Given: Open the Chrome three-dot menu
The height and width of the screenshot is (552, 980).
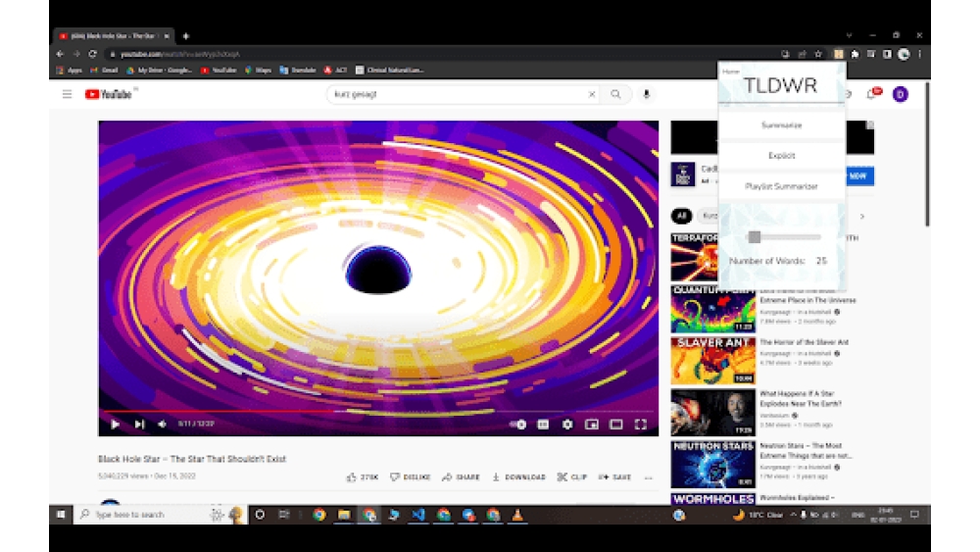Looking at the screenshot, I should pyautogui.click(x=920, y=54).
